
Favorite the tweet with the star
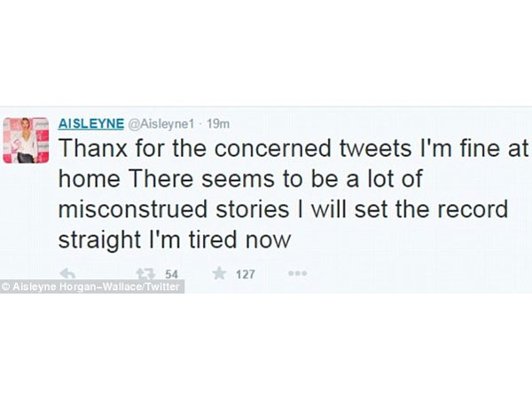tap(218, 273)
